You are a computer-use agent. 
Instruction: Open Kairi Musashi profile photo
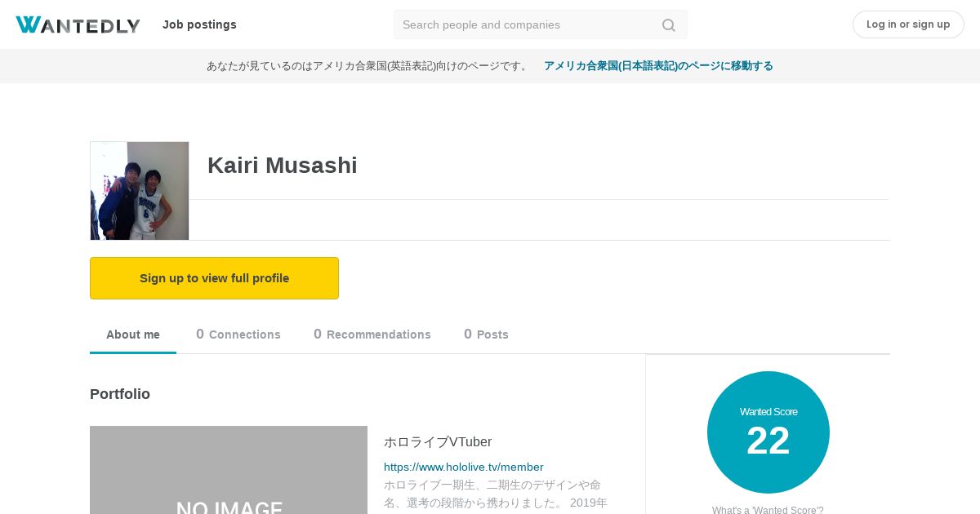[x=140, y=191]
